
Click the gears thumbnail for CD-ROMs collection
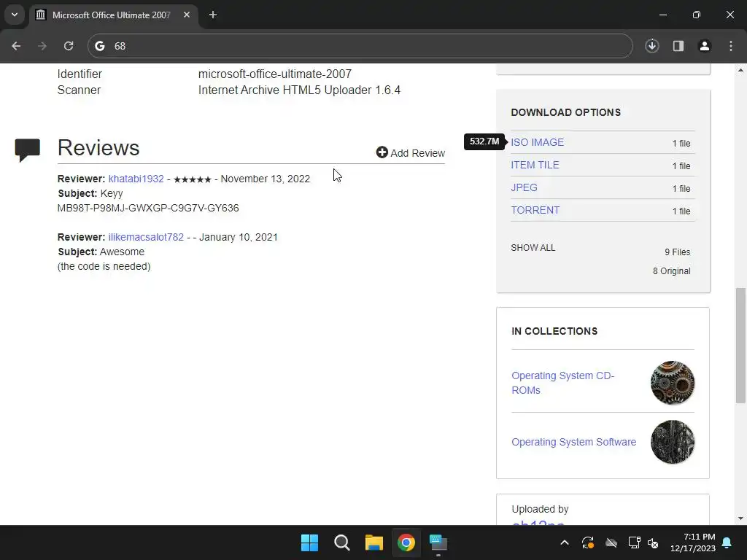673,383
